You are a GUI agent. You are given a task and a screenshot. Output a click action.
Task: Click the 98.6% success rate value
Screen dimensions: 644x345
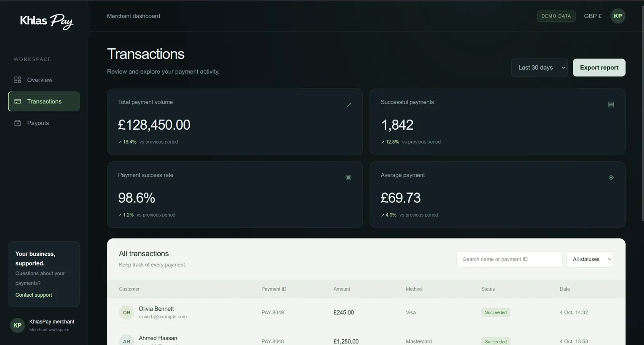click(136, 198)
